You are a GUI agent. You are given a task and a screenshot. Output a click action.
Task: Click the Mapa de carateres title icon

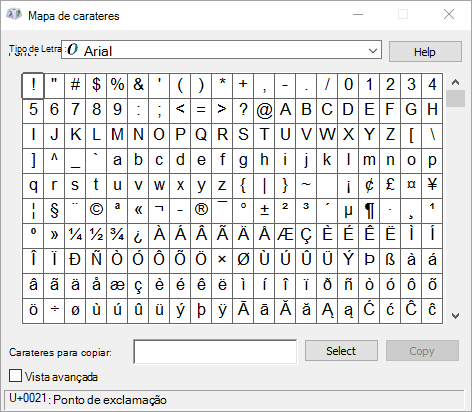tap(14, 15)
